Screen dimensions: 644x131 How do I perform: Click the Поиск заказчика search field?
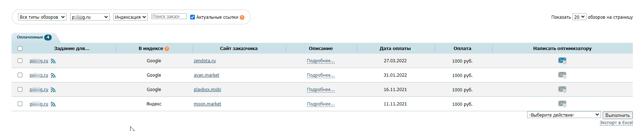[169, 16]
